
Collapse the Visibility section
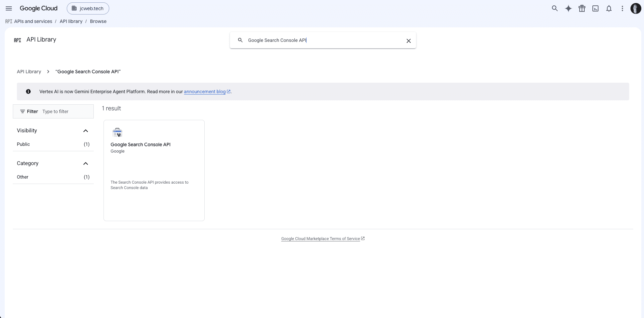86,131
